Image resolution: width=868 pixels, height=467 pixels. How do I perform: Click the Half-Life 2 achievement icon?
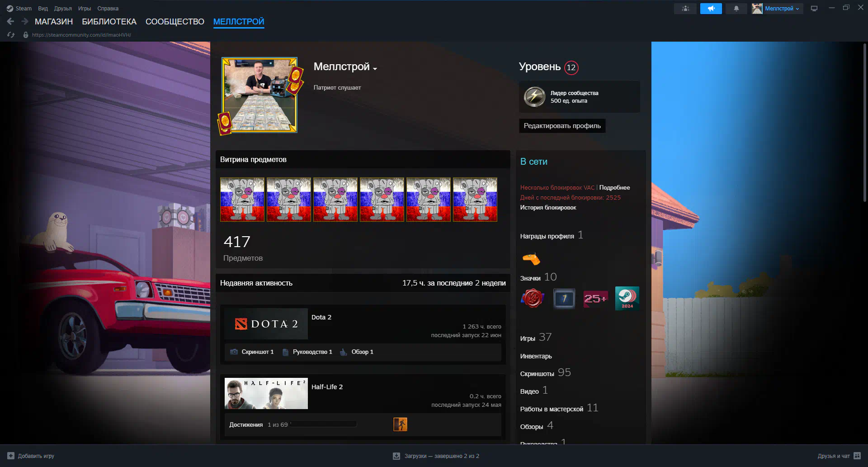(x=400, y=424)
